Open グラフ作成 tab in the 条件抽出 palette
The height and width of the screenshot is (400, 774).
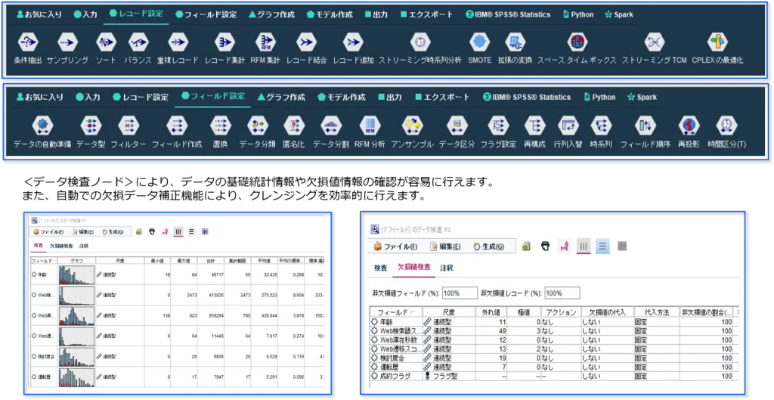click(x=272, y=15)
